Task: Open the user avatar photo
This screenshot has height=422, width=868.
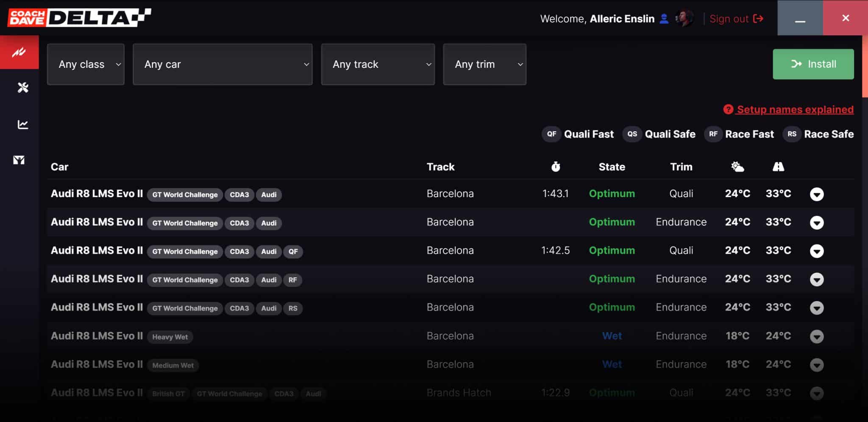Action: [684, 18]
